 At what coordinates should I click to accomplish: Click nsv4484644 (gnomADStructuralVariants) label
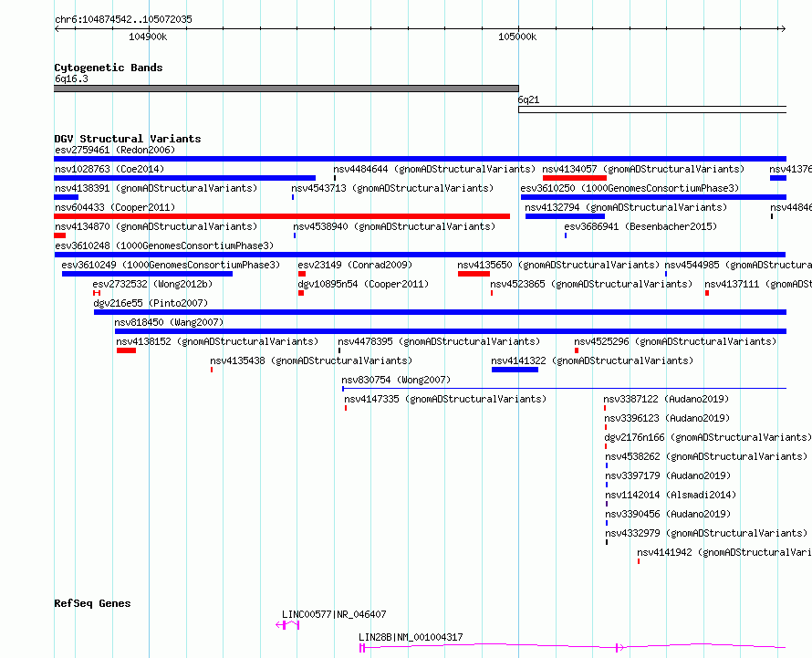pos(434,169)
